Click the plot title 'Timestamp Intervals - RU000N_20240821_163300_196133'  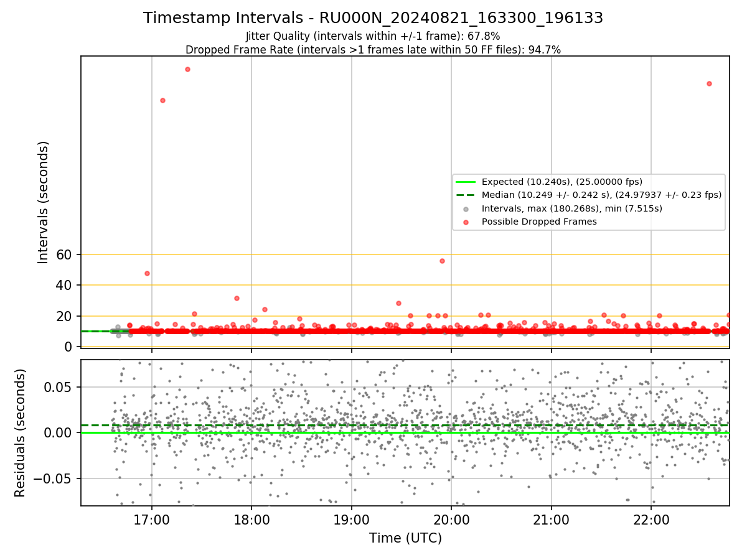(x=373, y=18)
